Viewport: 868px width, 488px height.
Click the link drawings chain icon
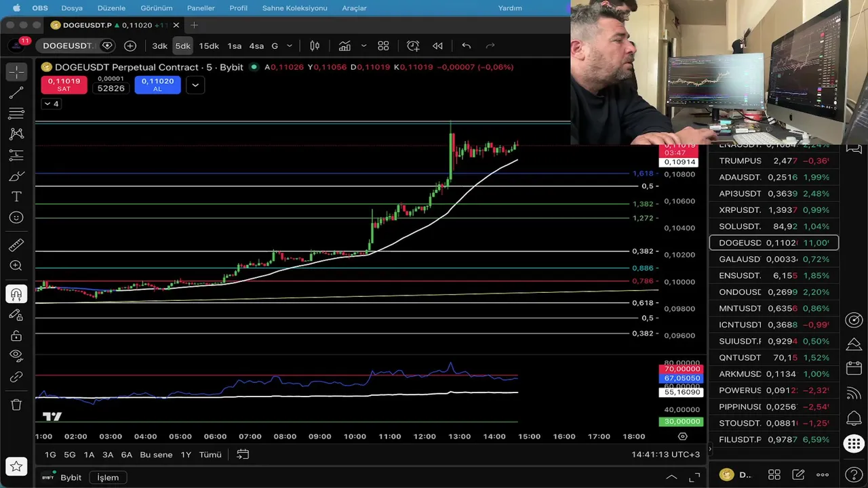click(16, 377)
